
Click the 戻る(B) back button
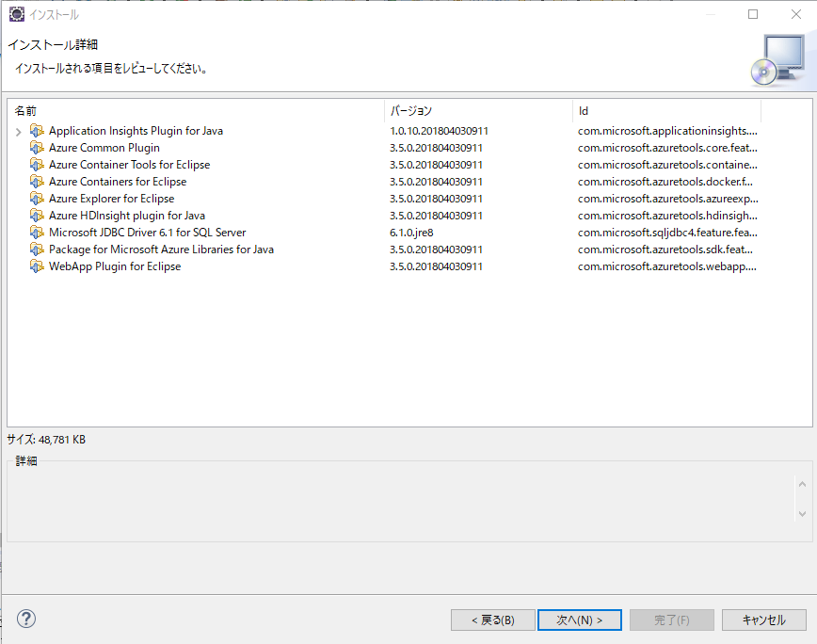[493, 620]
